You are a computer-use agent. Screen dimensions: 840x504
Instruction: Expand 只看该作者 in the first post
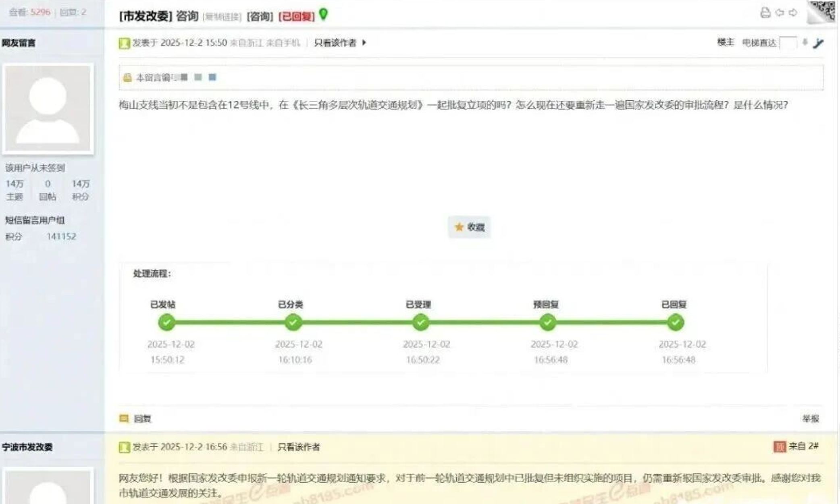(x=336, y=43)
